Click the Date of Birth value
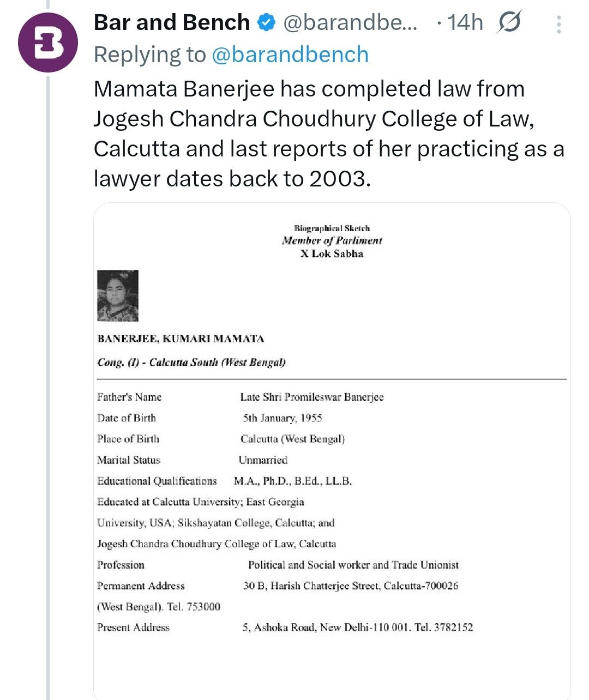Image resolution: width=589 pixels, height=700 pixels. (283, 418)
